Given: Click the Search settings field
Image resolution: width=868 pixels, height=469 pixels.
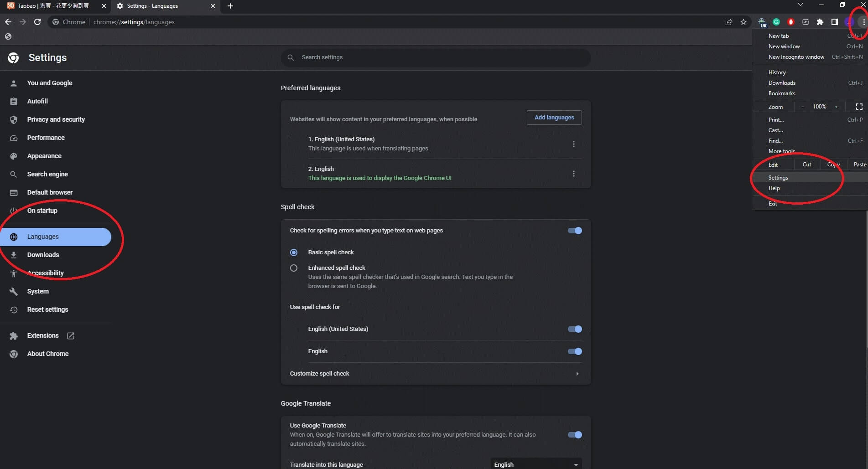Looking at the screenshot, I should point(436,57).
